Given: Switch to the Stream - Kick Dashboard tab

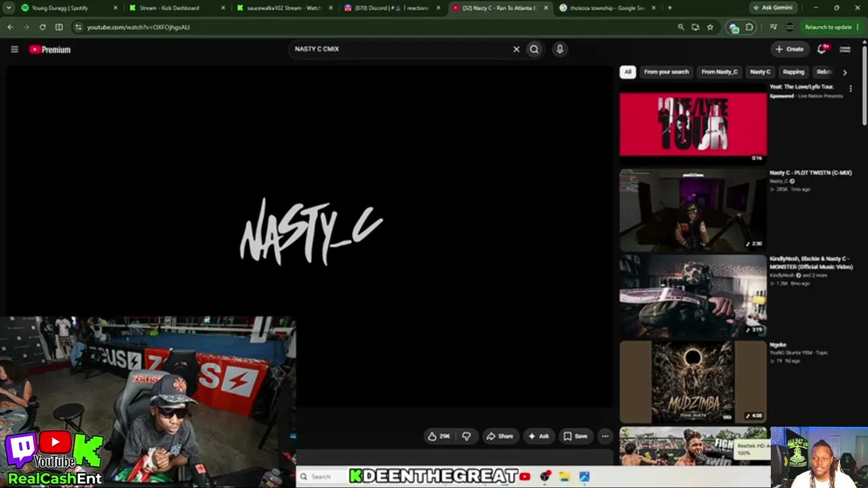Looking at the screenshot, I should coord(175,8).
